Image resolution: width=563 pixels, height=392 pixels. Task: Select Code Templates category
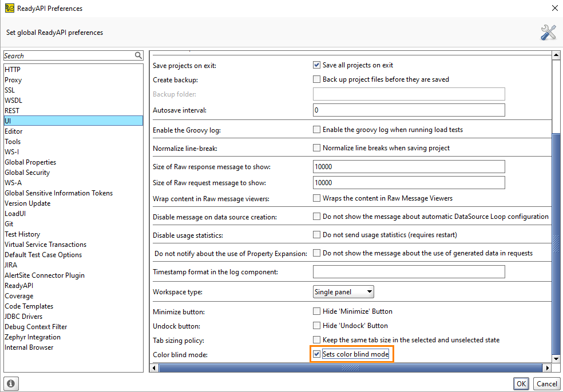coord(73,306)
